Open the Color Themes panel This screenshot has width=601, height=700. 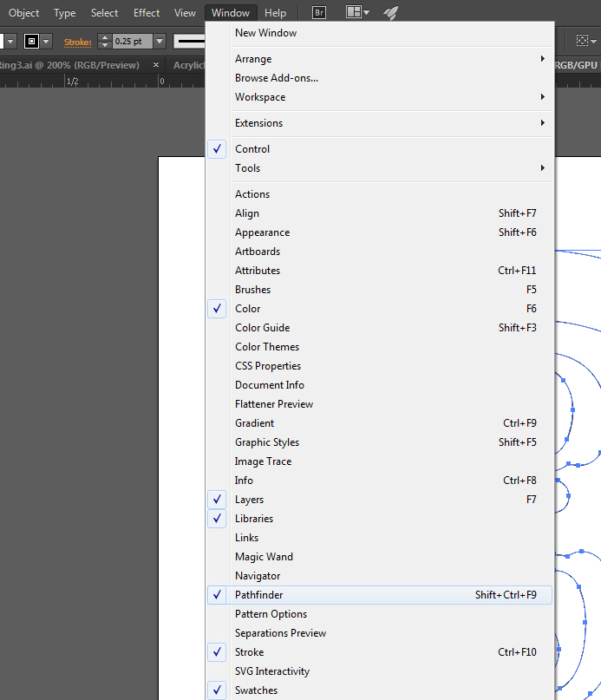tap(380, 347)
